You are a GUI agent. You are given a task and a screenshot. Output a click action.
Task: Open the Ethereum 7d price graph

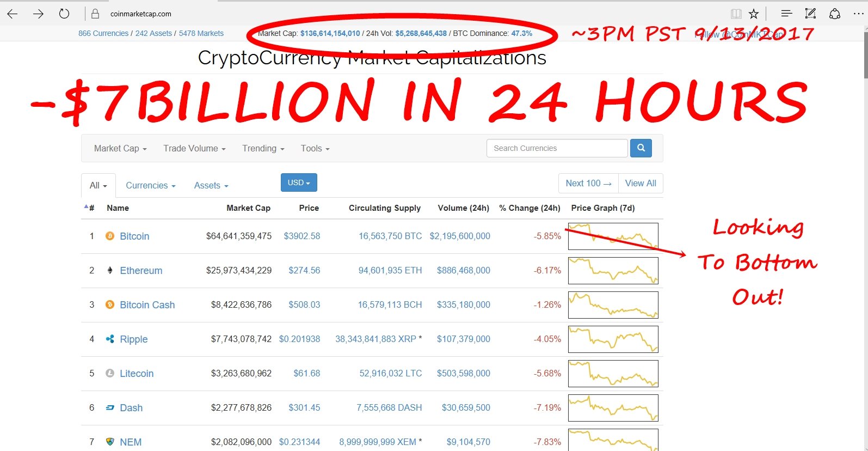point(613,271)
